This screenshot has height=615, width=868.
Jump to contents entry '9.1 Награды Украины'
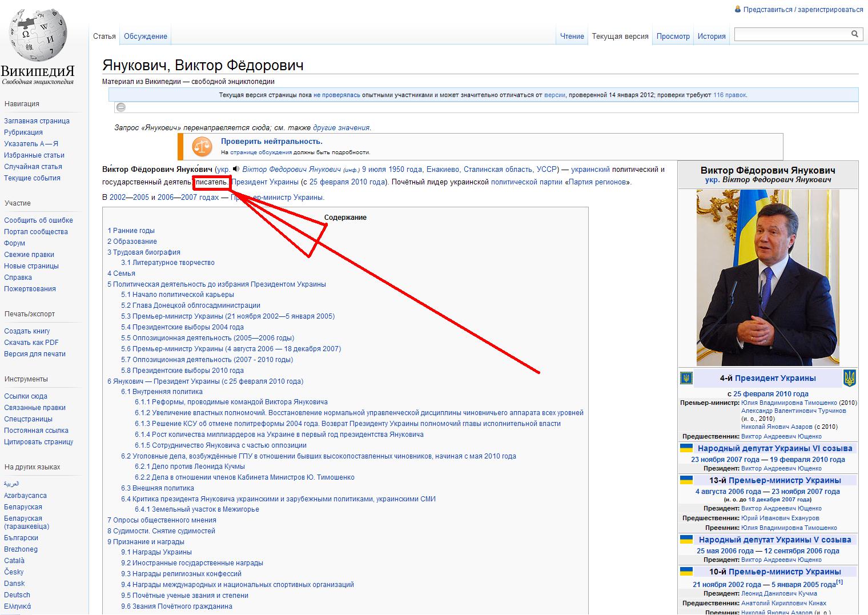[156, 552]
